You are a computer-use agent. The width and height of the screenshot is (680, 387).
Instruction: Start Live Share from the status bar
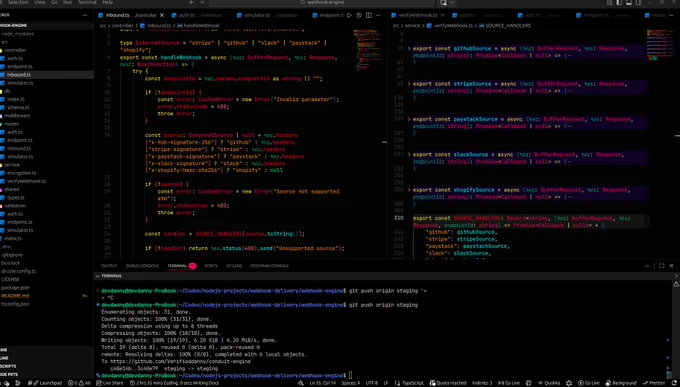click(x=110, y=383)
